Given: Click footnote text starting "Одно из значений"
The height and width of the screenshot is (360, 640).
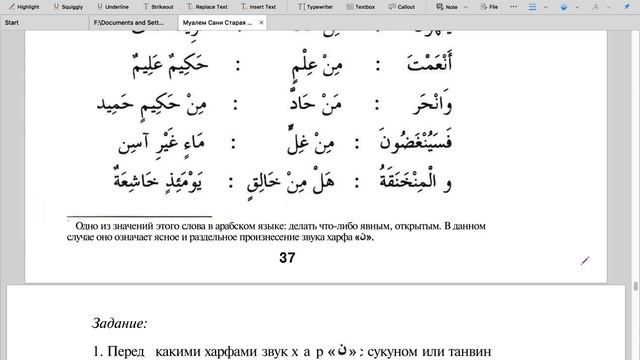Looking at the screenshot, I should click(x=280, y=226).
